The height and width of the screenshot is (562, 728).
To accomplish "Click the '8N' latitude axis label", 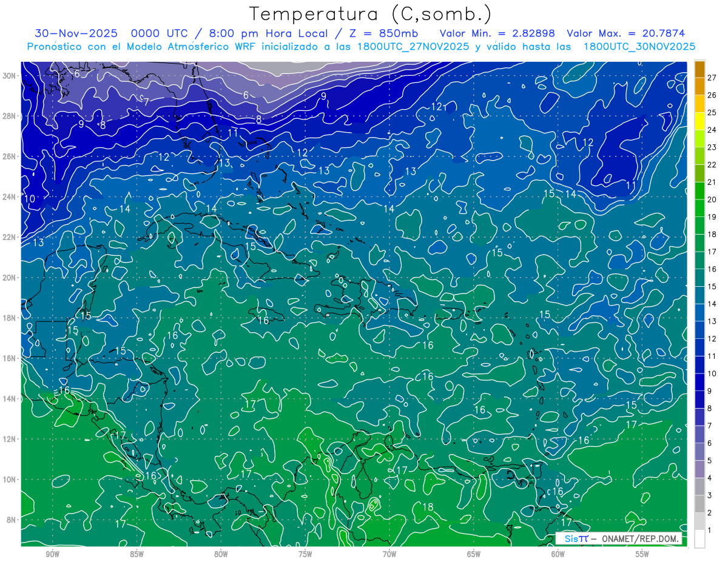I will coord(12,520).
